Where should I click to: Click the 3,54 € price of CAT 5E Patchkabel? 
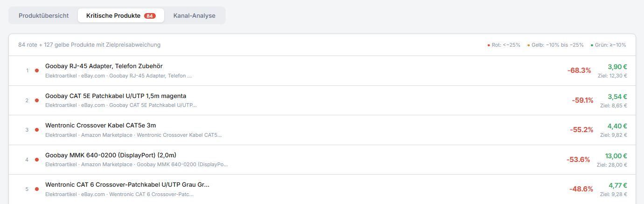click(x=617, y=97)
